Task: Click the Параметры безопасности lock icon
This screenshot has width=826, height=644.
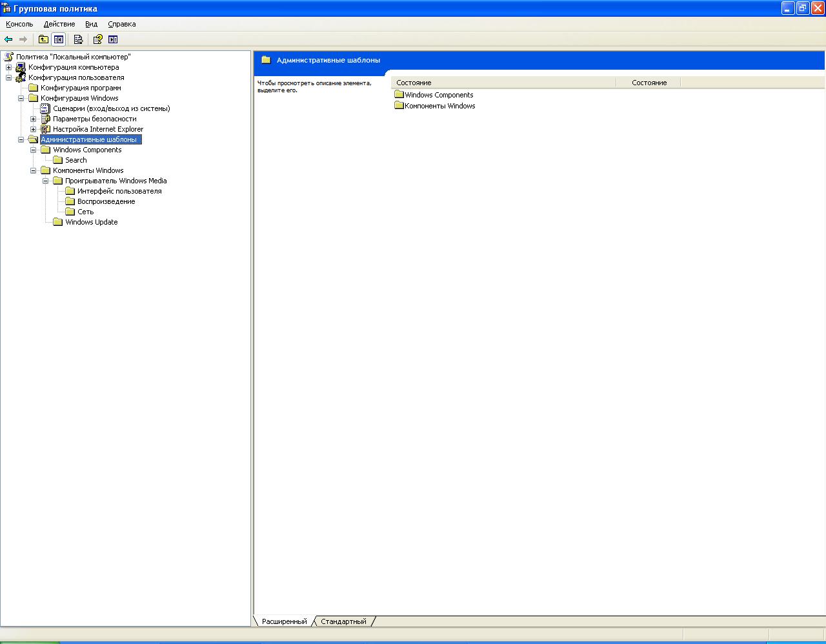Action: coord(45,119)
